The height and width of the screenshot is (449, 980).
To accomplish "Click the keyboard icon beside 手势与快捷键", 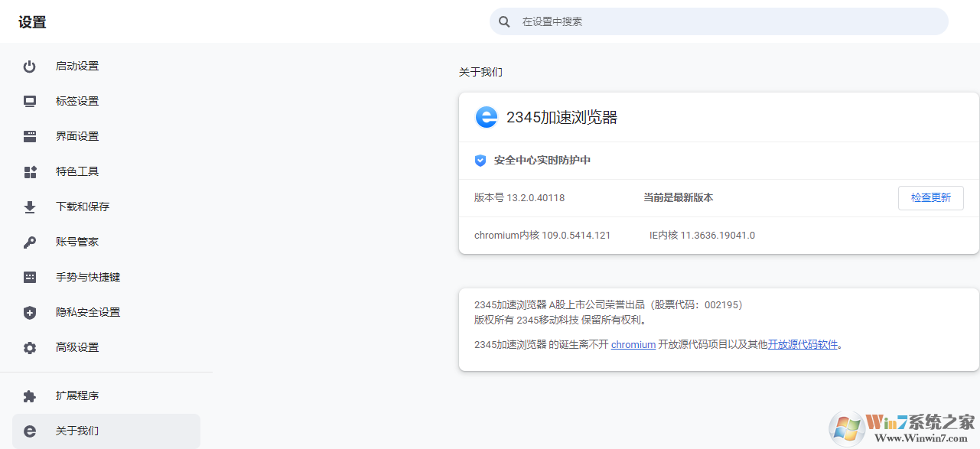I will 30,278.
